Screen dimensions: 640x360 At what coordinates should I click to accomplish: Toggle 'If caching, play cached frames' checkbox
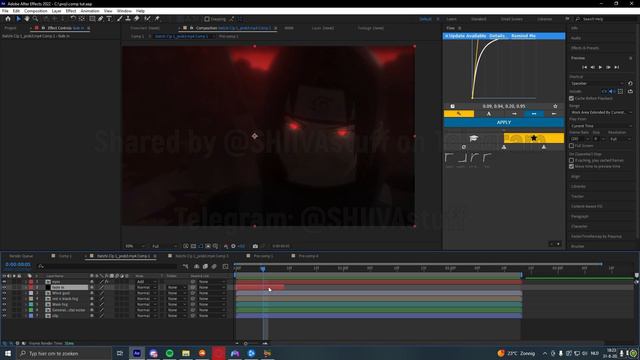pos(571,160)
